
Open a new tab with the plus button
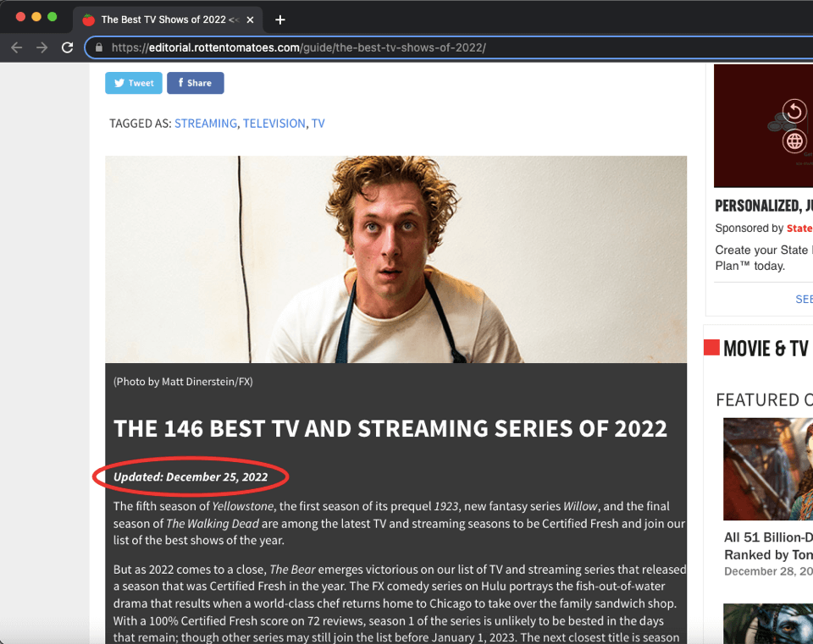click(x=280, y=18)
